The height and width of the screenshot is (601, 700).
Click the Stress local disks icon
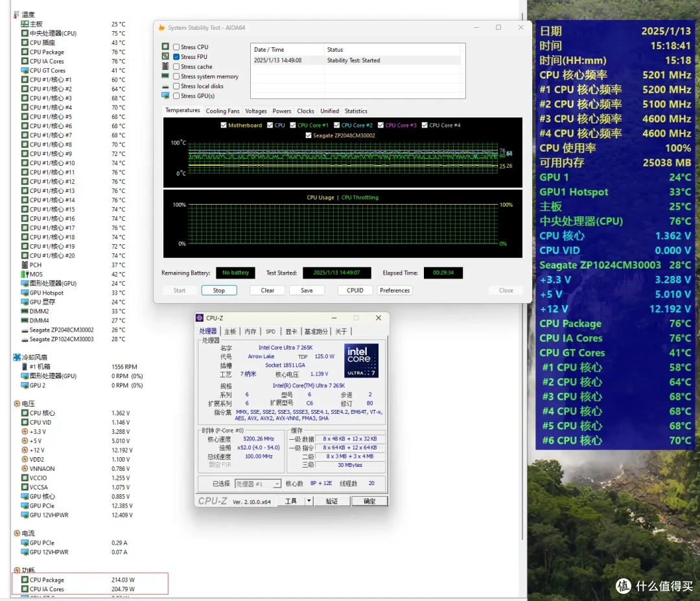pyautogui.click(x=165, y=86)
